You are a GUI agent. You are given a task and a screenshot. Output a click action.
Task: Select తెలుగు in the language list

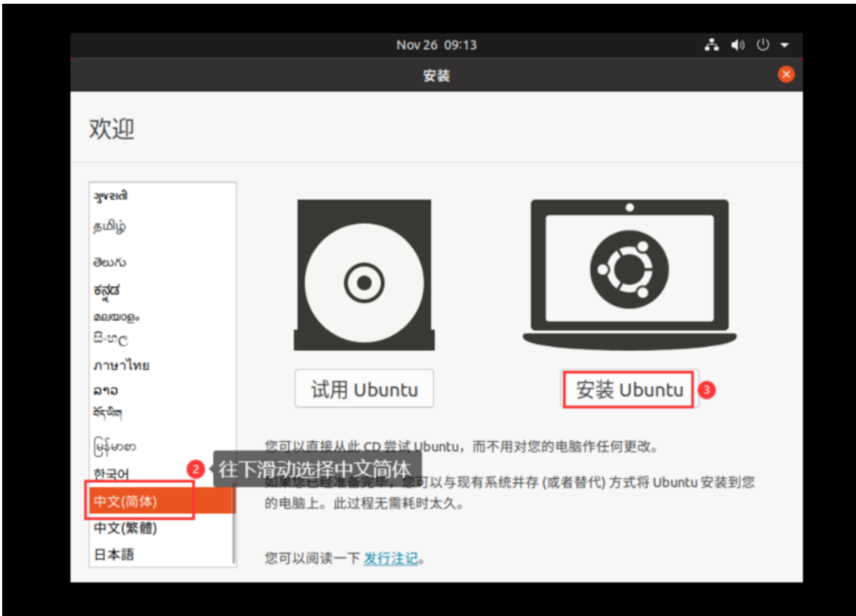(x=162, y=263)
